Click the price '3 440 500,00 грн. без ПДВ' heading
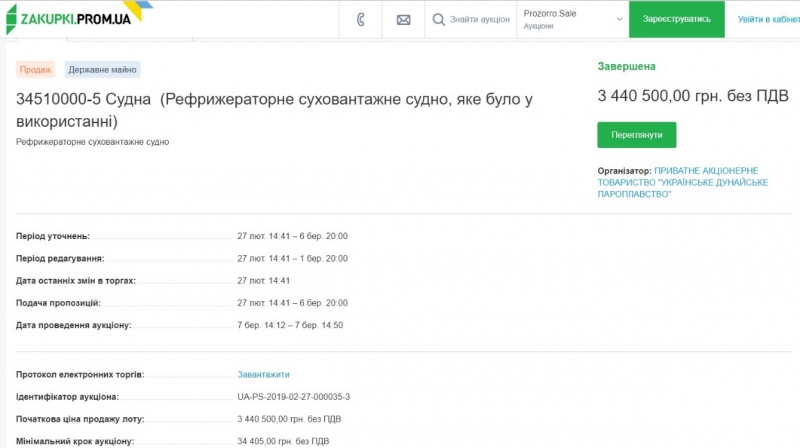 tap(693, 96)
